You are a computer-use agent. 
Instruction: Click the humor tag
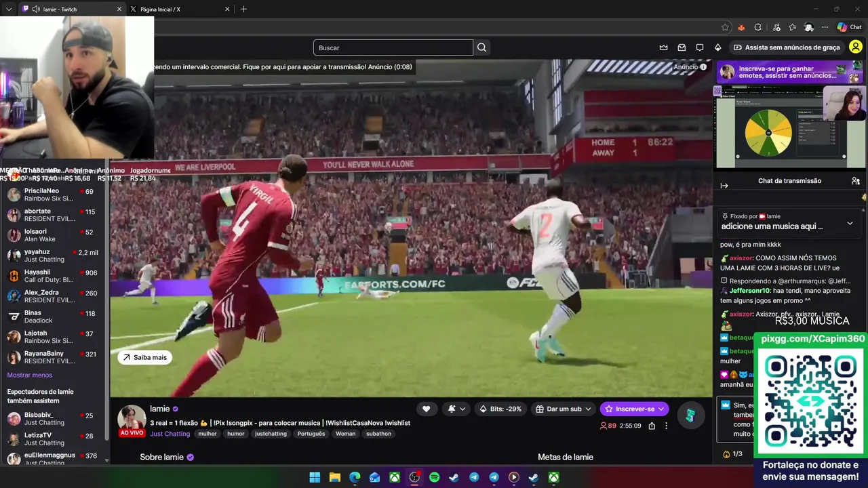pos(236,434)
